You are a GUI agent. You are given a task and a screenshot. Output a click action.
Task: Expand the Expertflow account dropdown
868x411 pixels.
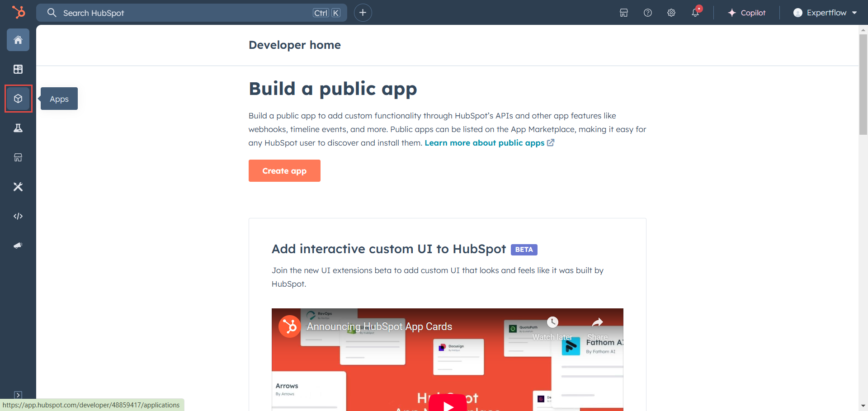825,13
